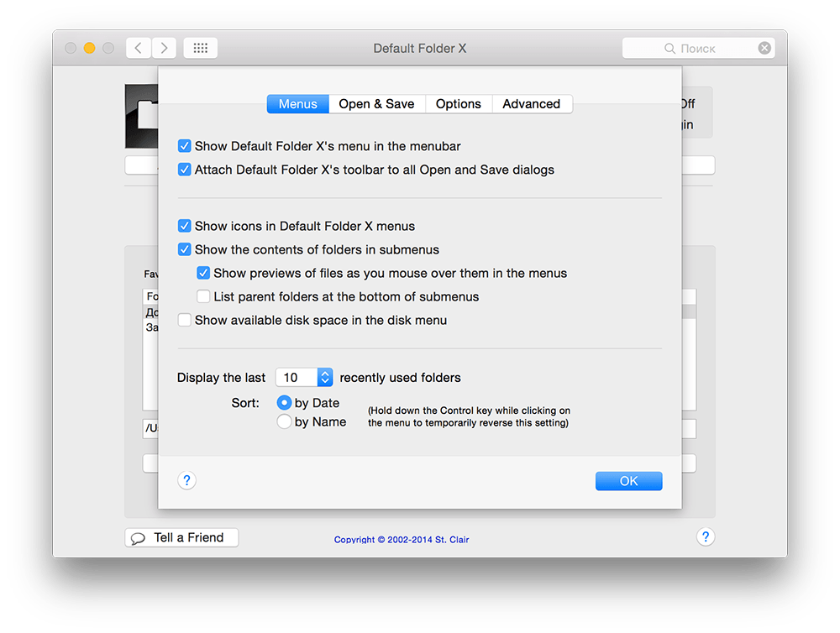This screenshot has height=633, width=840.
Task: Show all preferences grid icon
Action: 201,48
